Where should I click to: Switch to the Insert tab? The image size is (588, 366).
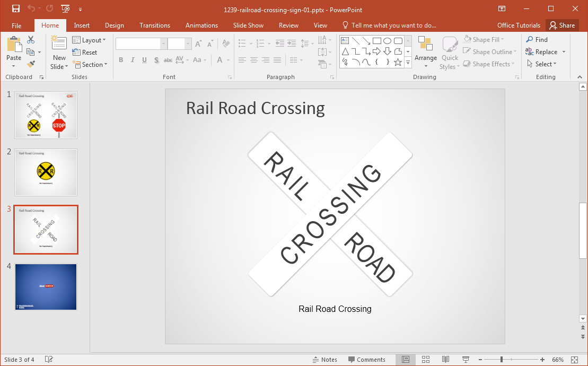82,25
